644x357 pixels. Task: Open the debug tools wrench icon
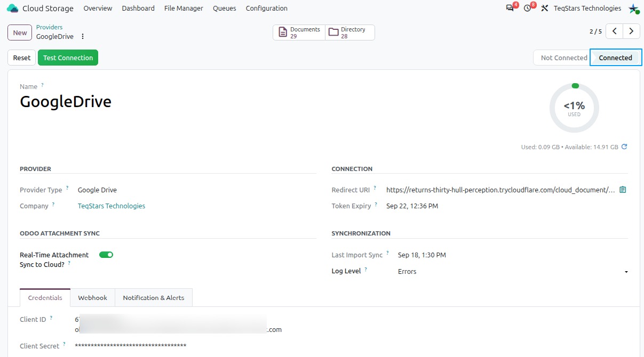[545, 9]
